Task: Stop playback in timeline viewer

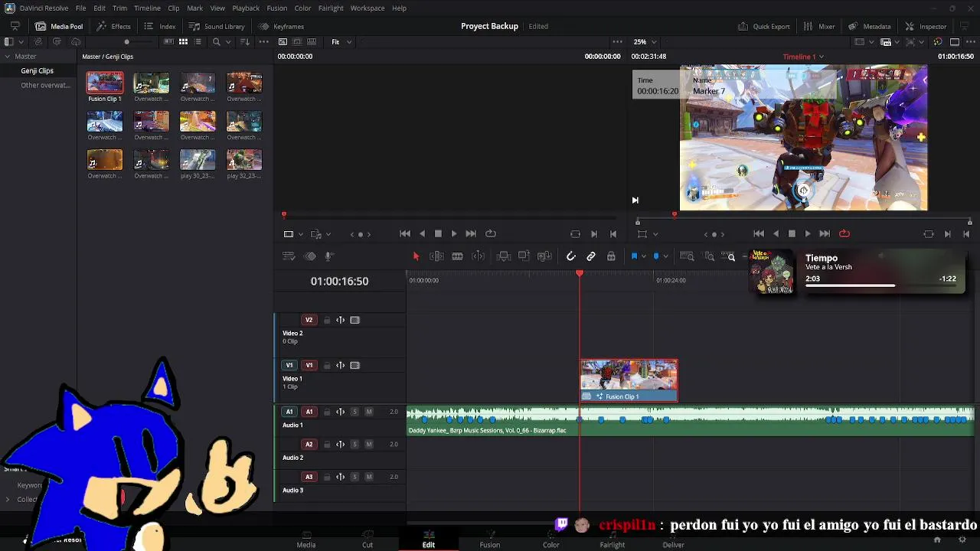Action: [x=792, y=234]
